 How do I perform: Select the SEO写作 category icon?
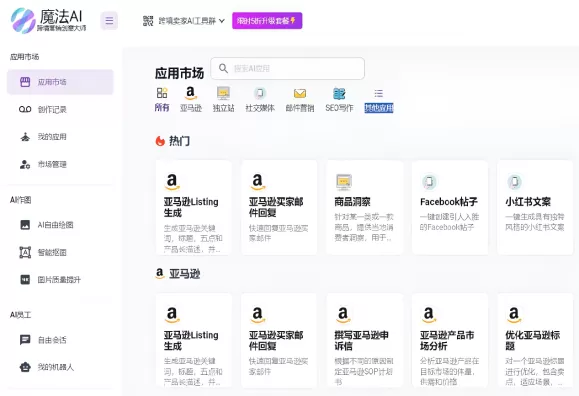(339, 93)
